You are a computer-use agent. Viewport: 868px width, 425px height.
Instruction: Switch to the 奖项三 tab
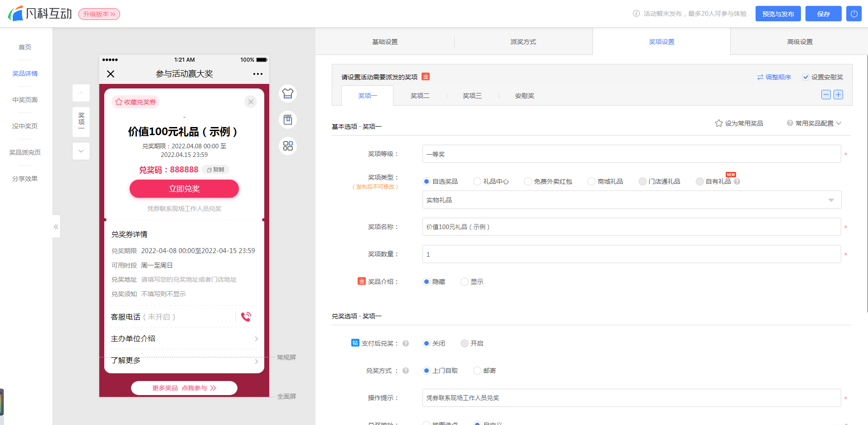[x=472, y=96]
